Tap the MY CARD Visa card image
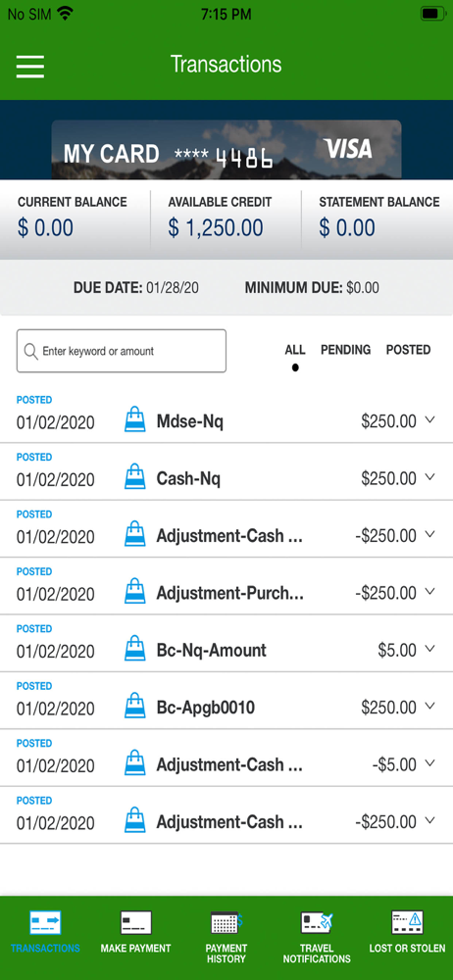Image resolution: width=453 pixels, height=980 pixels. pos(226,150)
